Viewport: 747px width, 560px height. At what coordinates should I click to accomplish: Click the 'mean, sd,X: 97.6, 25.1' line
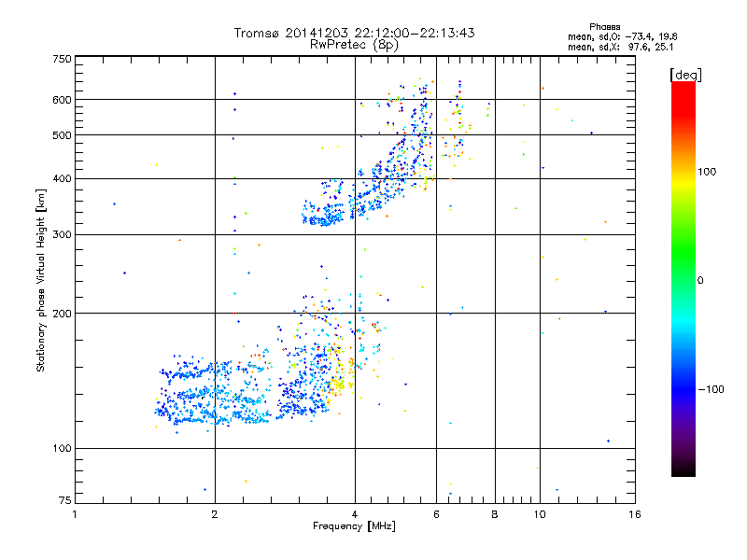pyautogui.click(x=620, y=47)
